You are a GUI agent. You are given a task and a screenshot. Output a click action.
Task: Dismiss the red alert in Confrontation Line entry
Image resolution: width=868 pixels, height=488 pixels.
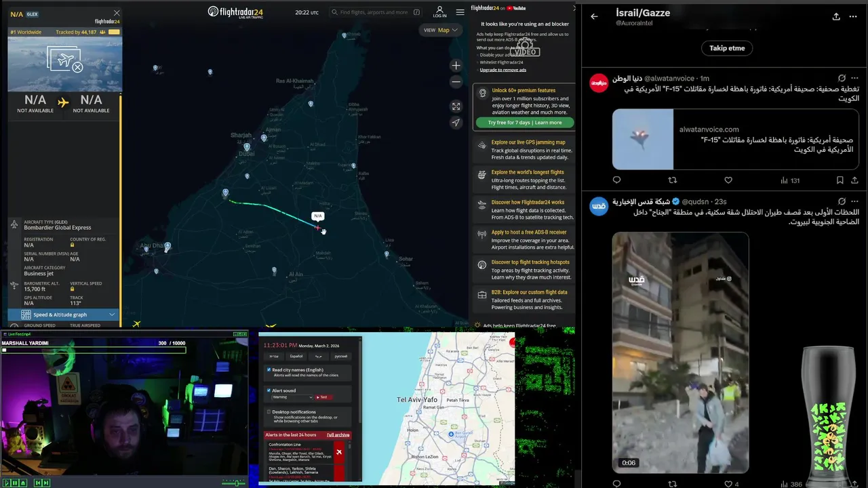339,452
